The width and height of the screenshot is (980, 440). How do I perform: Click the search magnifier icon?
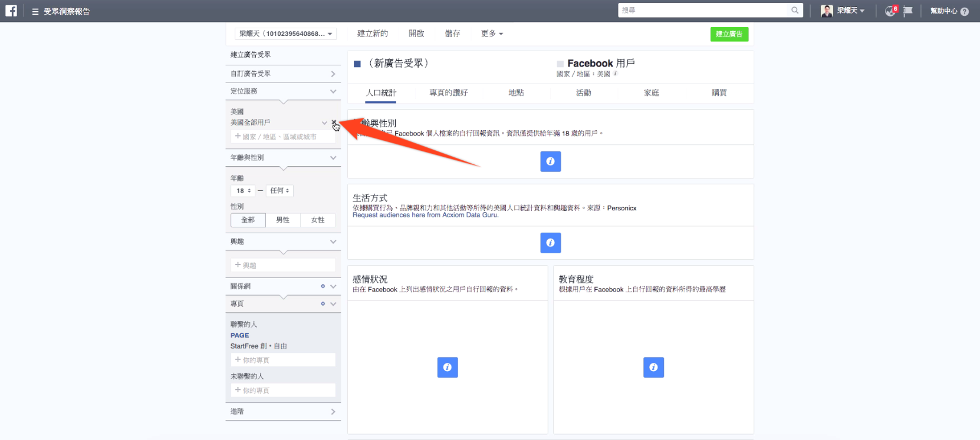(795, 10)
